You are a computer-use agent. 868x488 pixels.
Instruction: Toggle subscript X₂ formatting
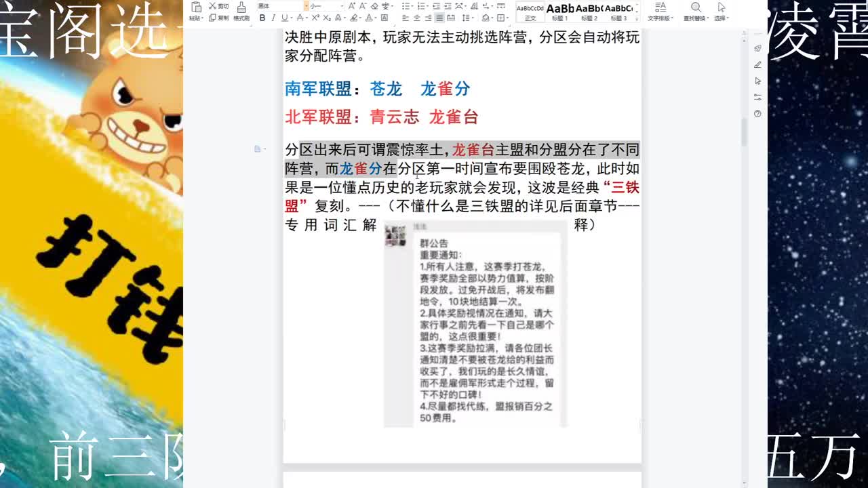point(327,18)
